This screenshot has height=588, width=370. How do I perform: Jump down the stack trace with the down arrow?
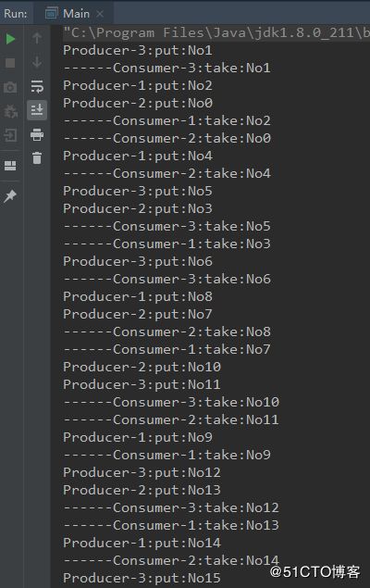pyautogui.click(x=37, y=62)
